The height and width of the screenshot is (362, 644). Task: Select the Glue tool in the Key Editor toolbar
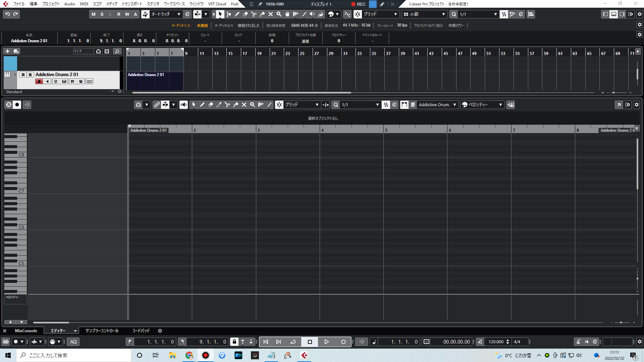click(236, 105)
